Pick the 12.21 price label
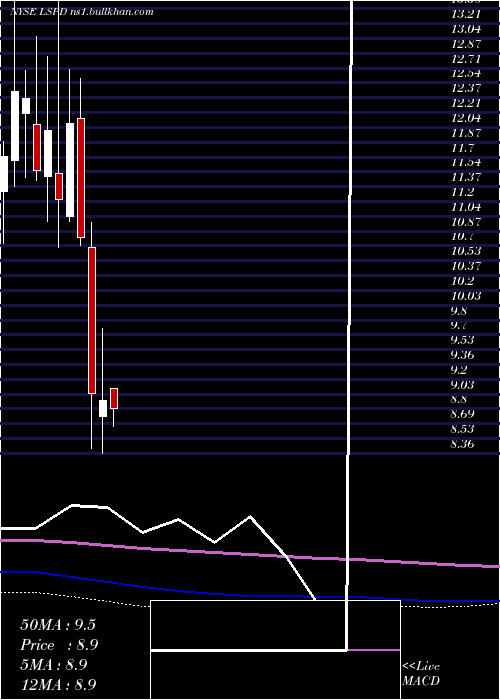This screenshot has width=500, height=700. coord(466,103)
